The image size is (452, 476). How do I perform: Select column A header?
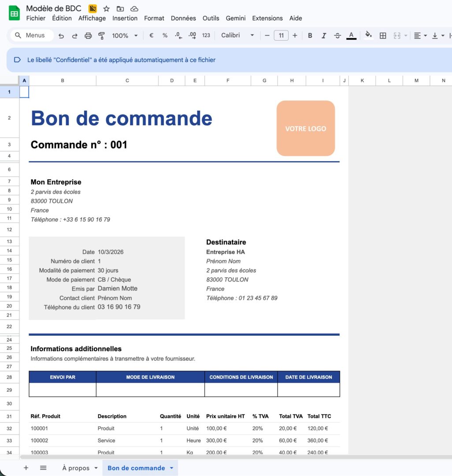coord(24,81)
